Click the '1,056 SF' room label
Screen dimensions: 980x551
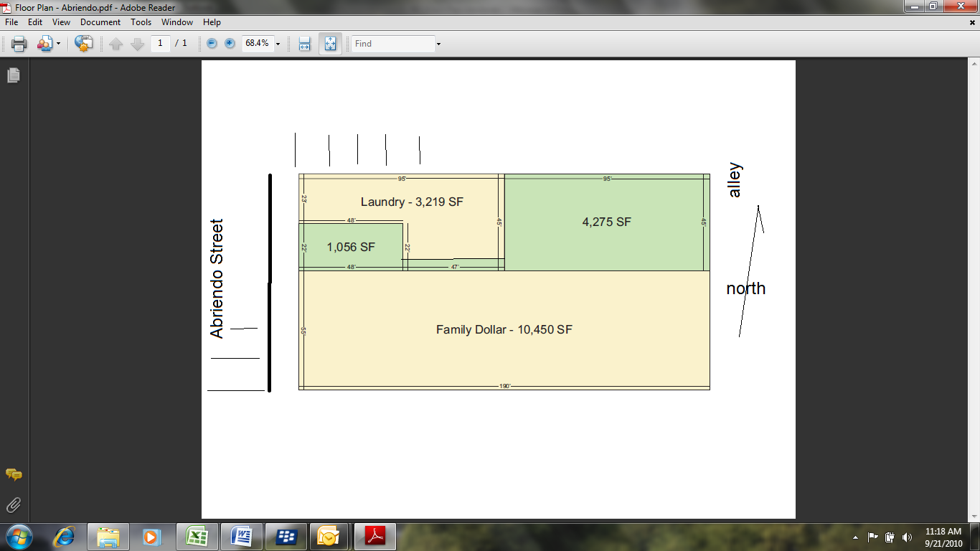point(351,247)
